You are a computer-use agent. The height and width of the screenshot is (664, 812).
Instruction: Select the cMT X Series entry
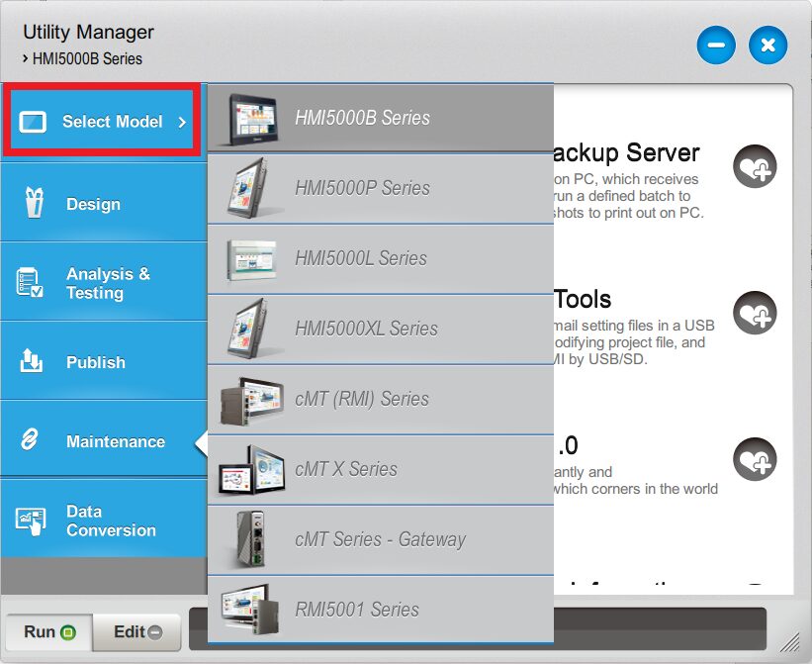pos(381,470)
